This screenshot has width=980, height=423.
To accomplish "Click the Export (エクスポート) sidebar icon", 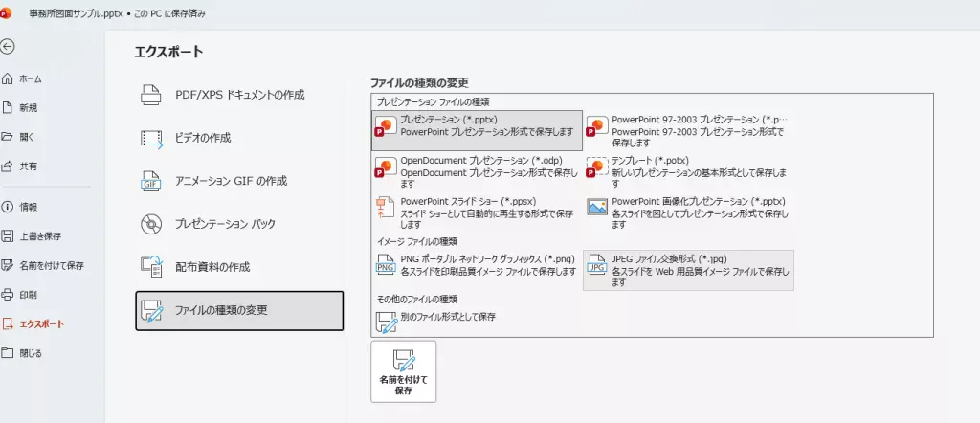I will [x=8, y=323].
